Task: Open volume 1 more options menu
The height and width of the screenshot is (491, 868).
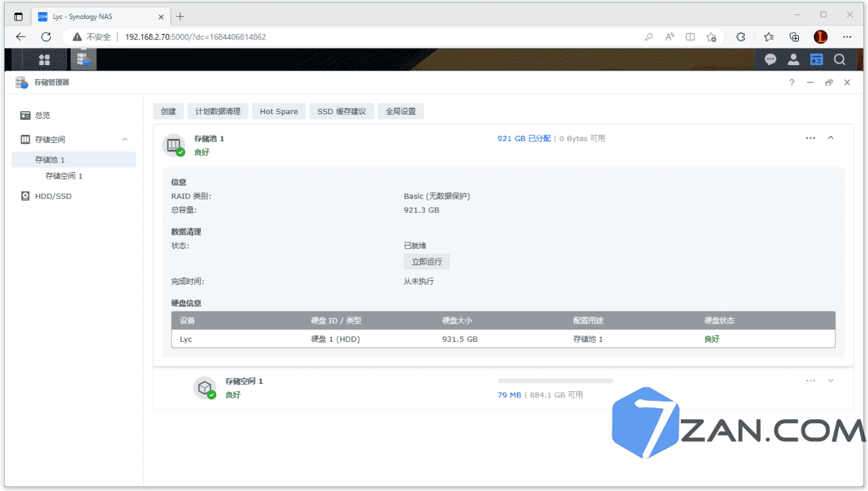Action: point(810,380)
